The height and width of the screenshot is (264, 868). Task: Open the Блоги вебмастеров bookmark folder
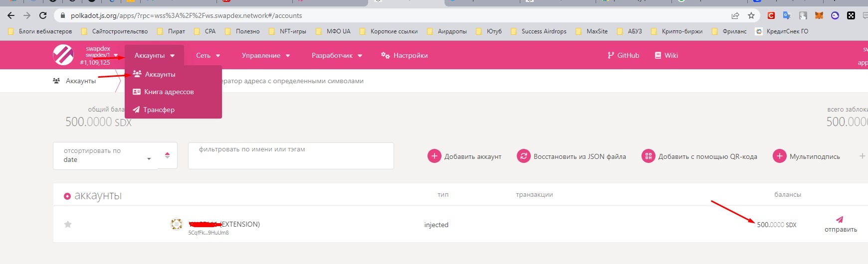(40, 31)
